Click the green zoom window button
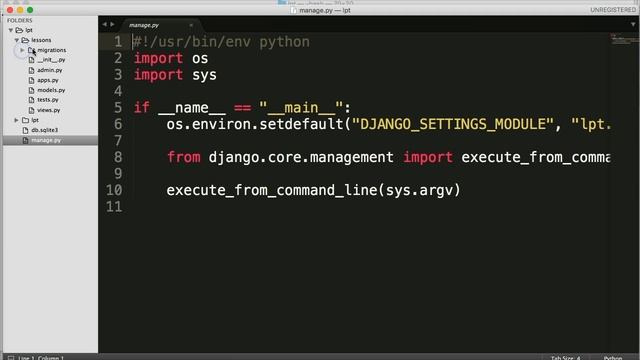 [30, 10]
